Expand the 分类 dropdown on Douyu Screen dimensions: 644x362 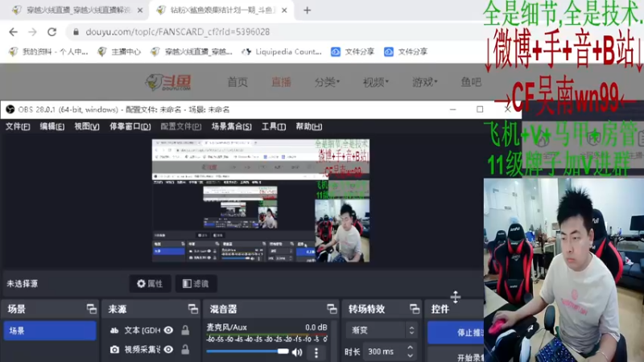[x=327, y=82]
